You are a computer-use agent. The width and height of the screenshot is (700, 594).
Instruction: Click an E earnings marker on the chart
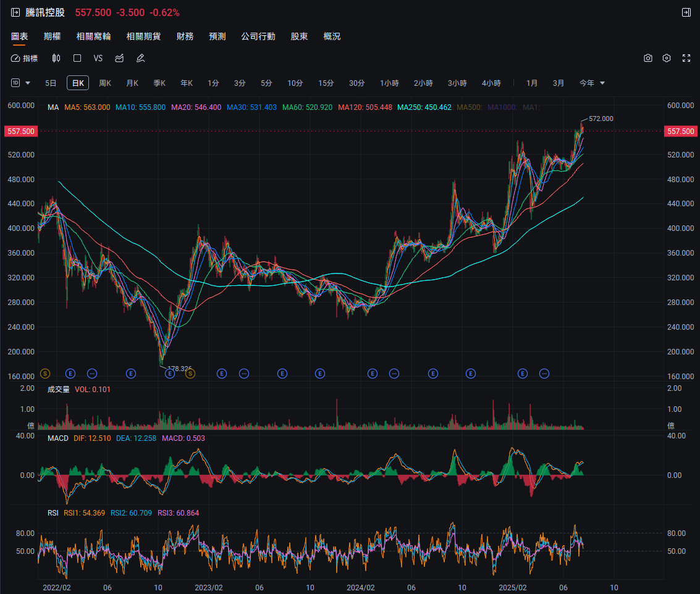coord(70,374)
